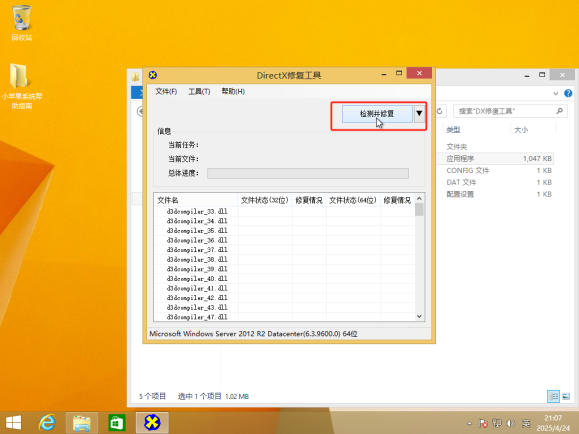Open the Windows Store taskbar icon
This screenshot has height=434, width=579.
(117, 423)
